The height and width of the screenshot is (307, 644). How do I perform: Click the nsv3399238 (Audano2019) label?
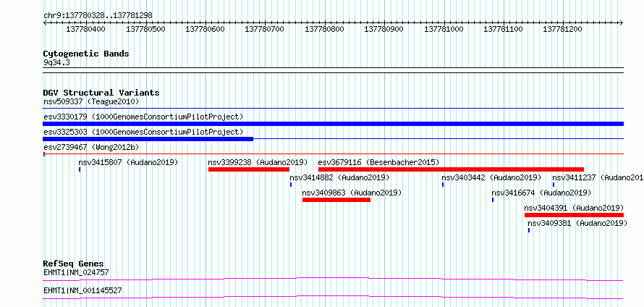point(258,162)
